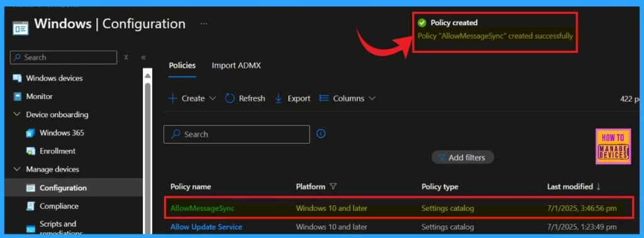Screen dimensions: 644x238
Task: Select Configuration in the sidebar
Action: (x=63, y=188)
